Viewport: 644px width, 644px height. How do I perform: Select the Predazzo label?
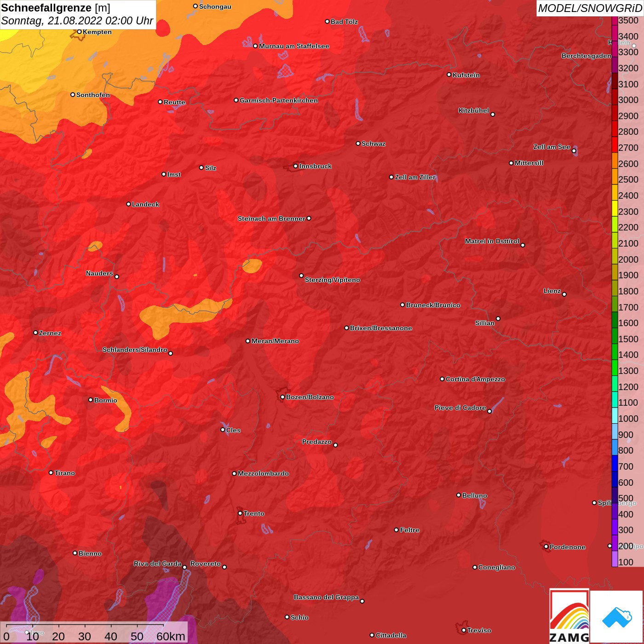tap(316, 442)
